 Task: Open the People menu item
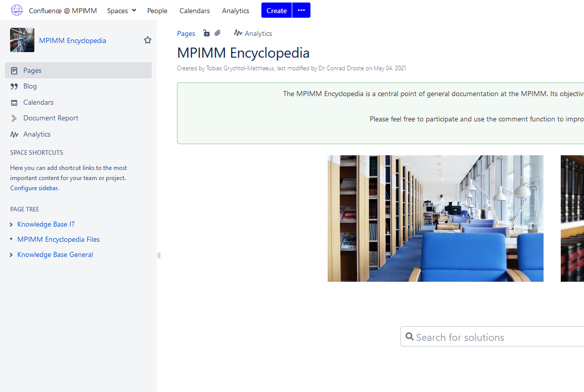(x=157, y=11)
